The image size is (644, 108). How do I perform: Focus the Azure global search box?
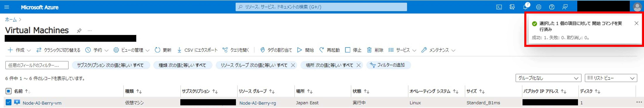321,7
